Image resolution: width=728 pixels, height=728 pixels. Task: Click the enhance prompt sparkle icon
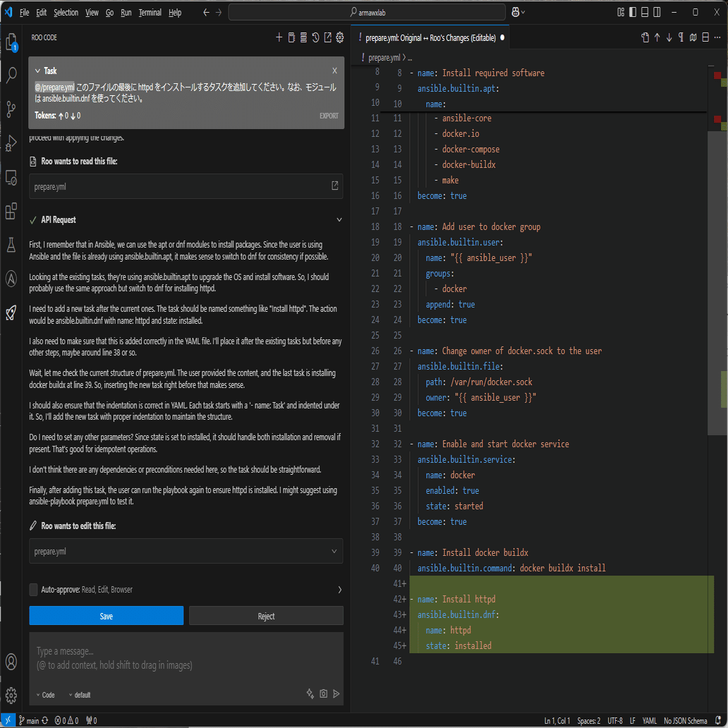point(310,693)
